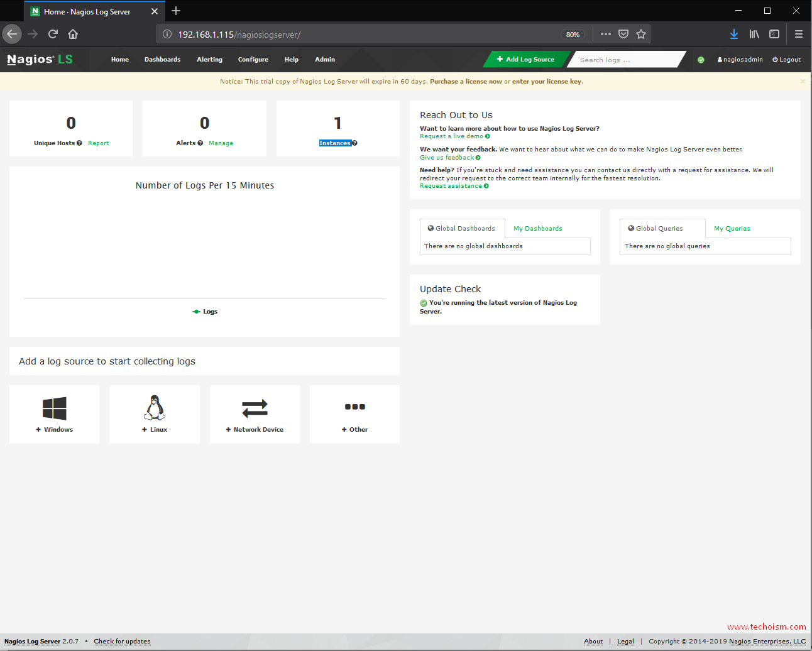Click the Nagios LS logo
Image resolution: width=812 pixels, height=651 pixels.
(x=40, y=60)
